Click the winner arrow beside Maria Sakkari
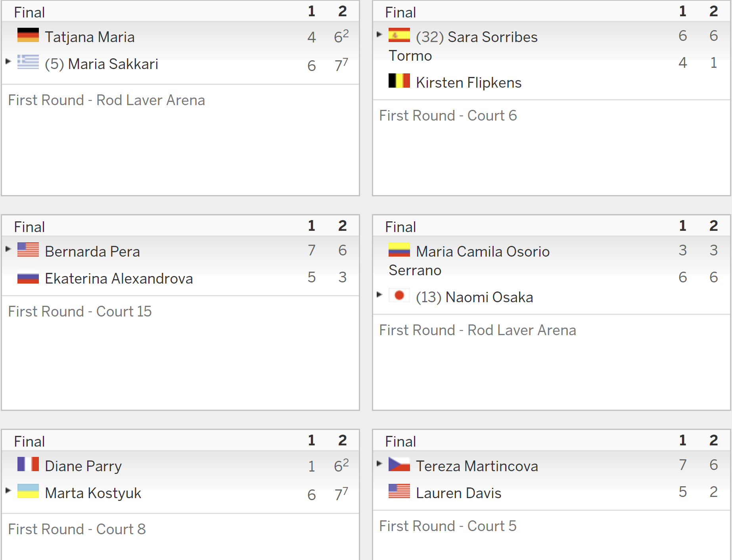The image size is (732, 560). [x=8, y=61]
